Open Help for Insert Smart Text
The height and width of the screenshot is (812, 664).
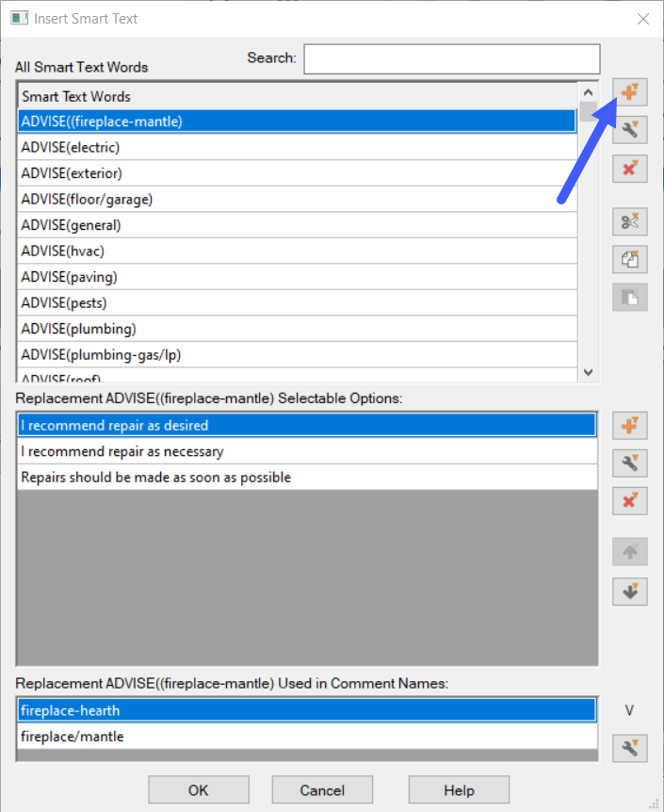[x=459, y=789]
